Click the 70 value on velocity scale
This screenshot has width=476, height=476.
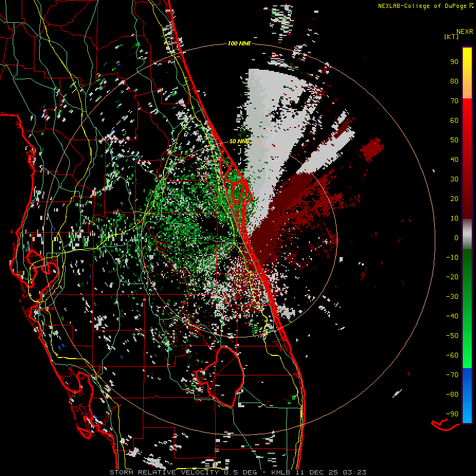(454, 101)
